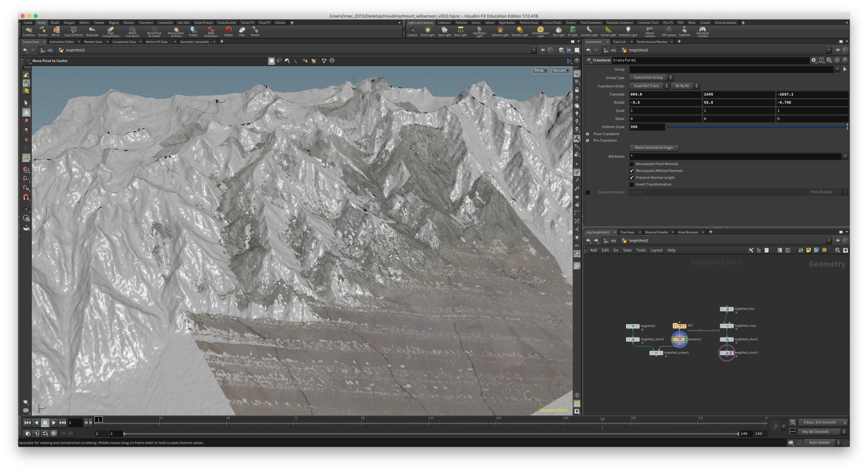Viewport: 868px width, 471px height.
Task: Switch to the Tree View tab
Action: point(627,232)
